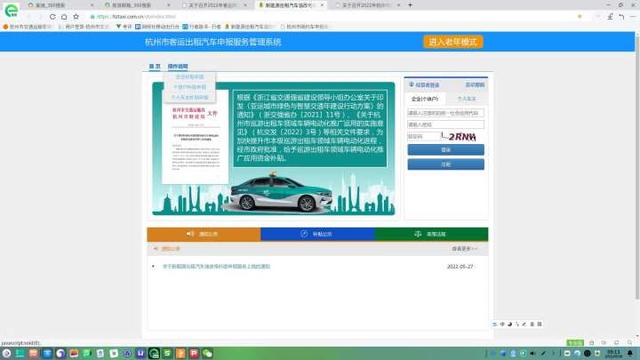Open green WPS spreadsheet taskbar icon
This screenshot has width=640, height=360.
tap(167, 353)
